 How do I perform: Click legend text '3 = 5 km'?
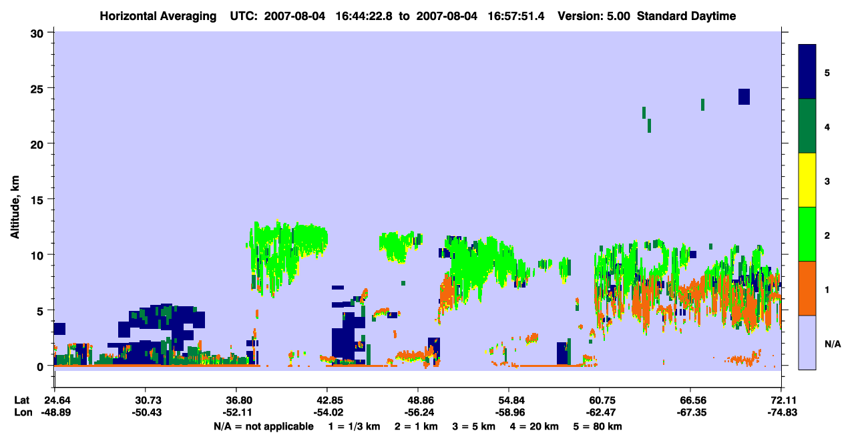pyautogui.click(x=475, y=426)
